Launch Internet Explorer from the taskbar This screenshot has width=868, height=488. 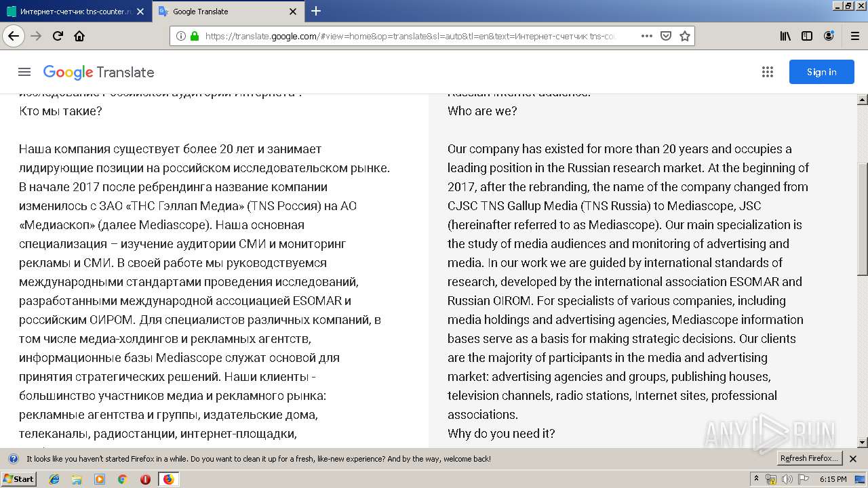54,479
